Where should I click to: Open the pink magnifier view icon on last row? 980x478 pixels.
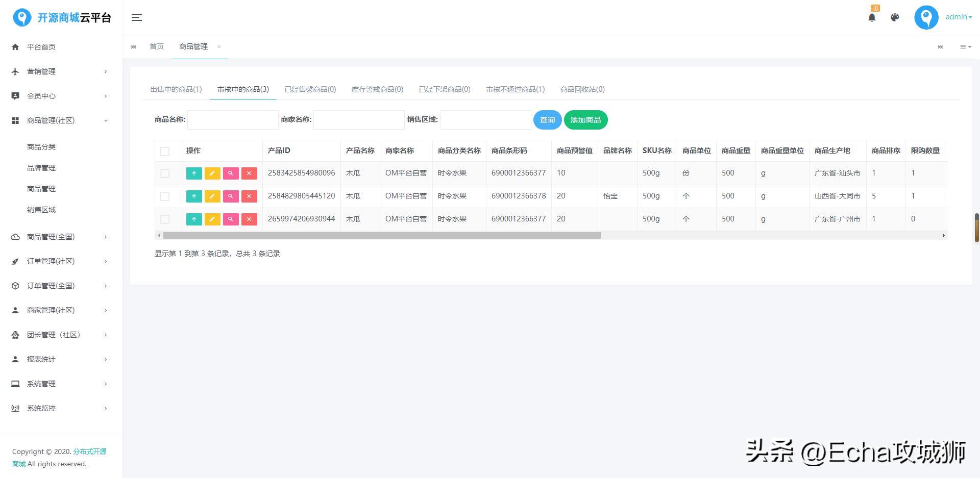(231, 219)
